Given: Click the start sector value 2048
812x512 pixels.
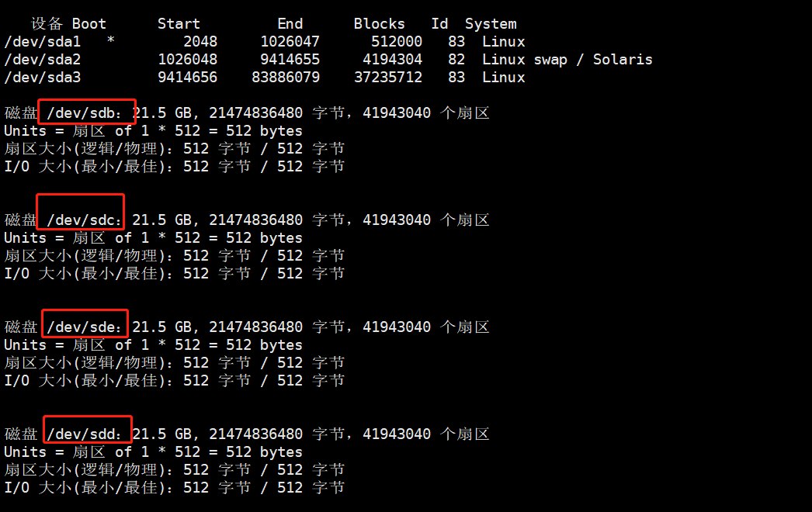Looking at the screenshot, I should [200, 42].
